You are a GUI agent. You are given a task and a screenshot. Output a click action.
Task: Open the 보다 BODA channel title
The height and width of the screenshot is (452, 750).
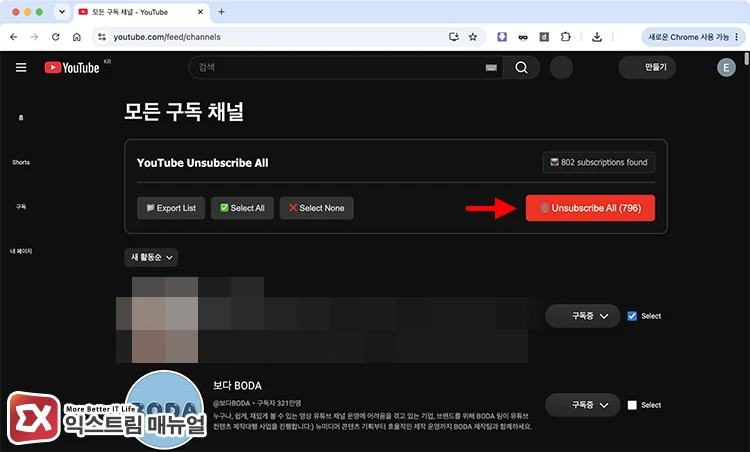pyautogui.click(x=237, y=386)
